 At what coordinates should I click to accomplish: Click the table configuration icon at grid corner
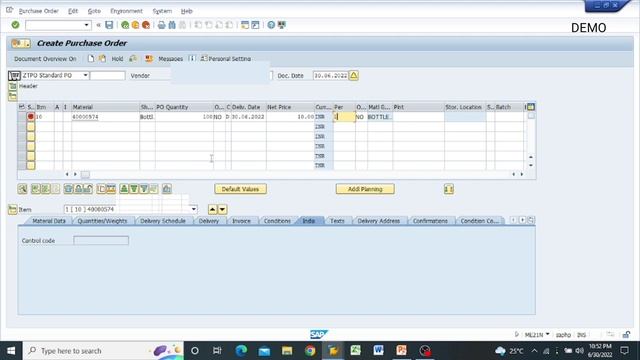pos(531,107)
